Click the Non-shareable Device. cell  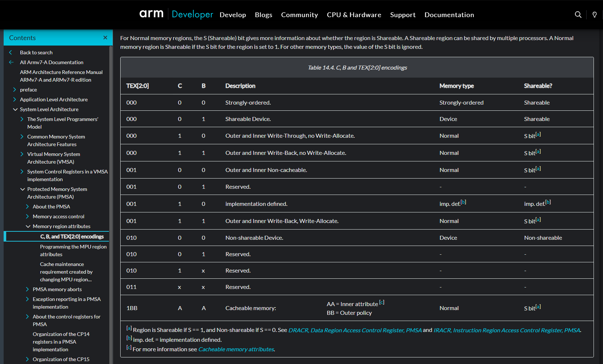point(254,238)
